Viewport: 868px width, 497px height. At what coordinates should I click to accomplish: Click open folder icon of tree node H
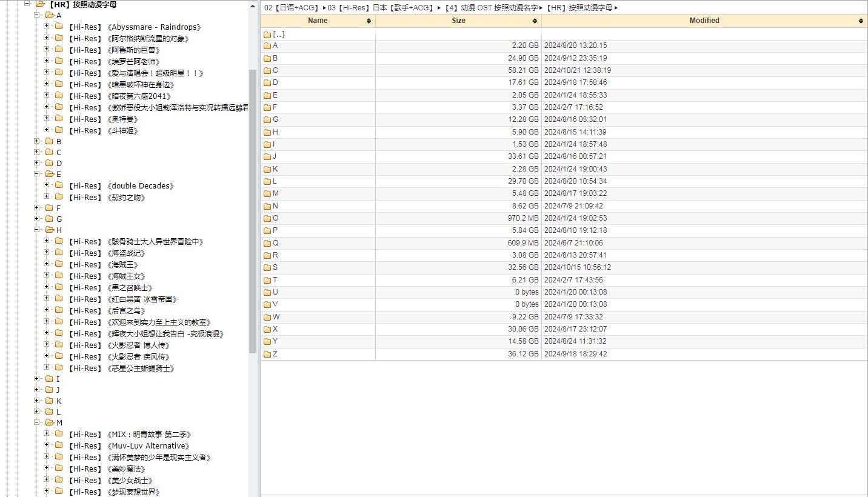coord(50,230)
